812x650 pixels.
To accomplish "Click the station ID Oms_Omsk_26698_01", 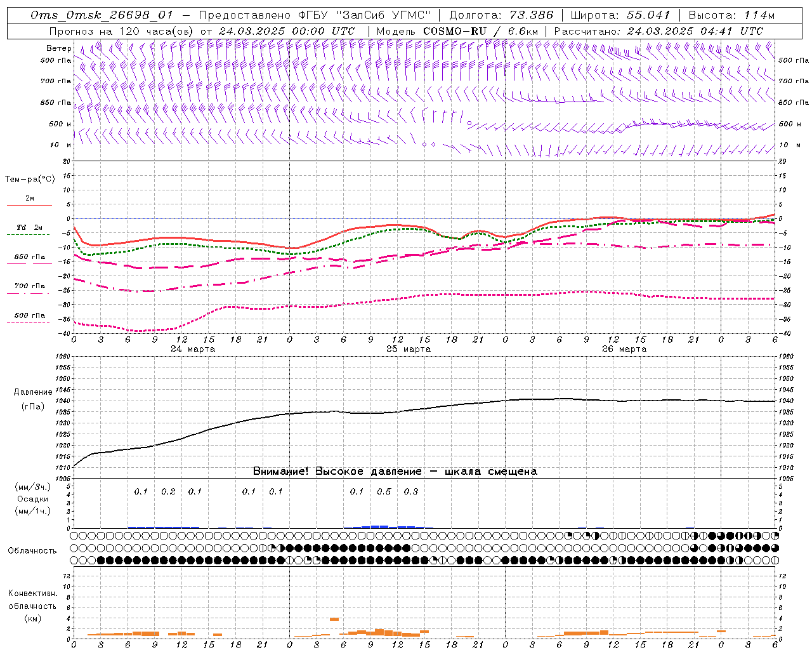I will pos(101,15).
